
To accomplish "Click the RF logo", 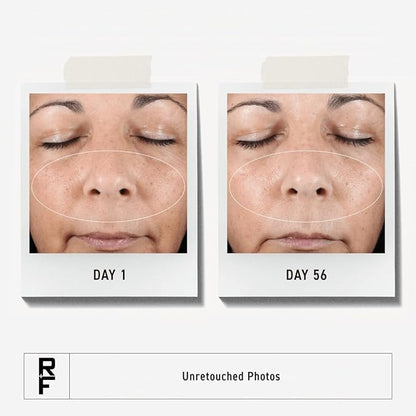I will (46, 376).
